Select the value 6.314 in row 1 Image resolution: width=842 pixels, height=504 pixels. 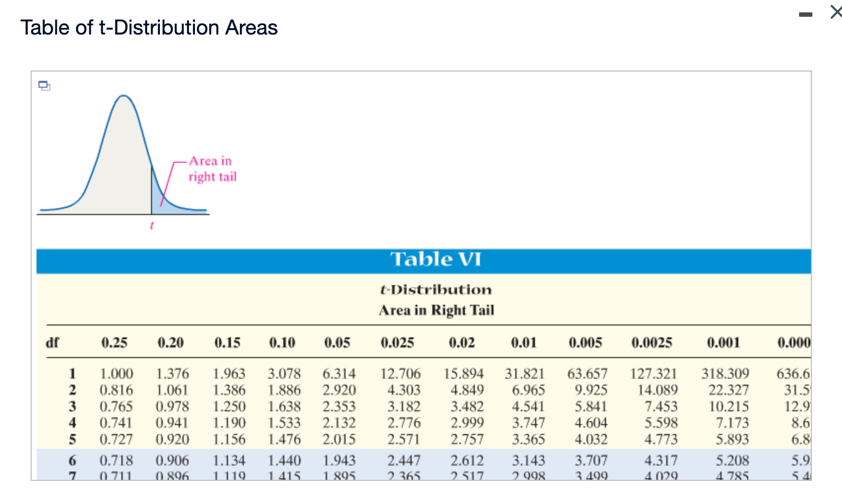click(339, 374)
